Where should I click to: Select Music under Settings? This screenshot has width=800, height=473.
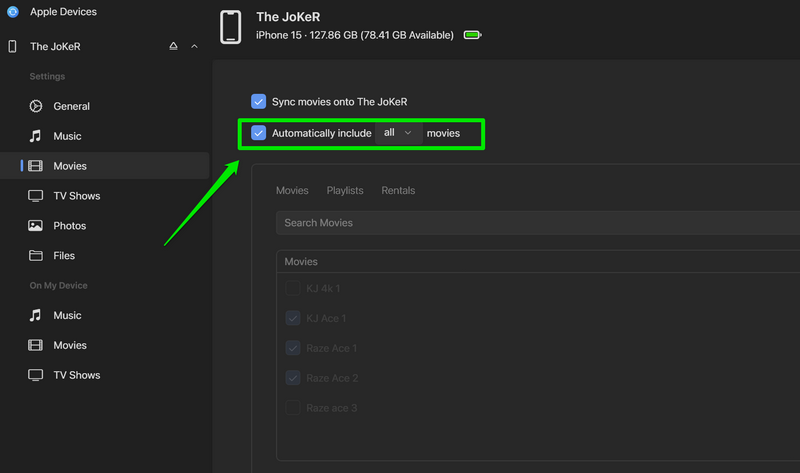coord(67,136)
